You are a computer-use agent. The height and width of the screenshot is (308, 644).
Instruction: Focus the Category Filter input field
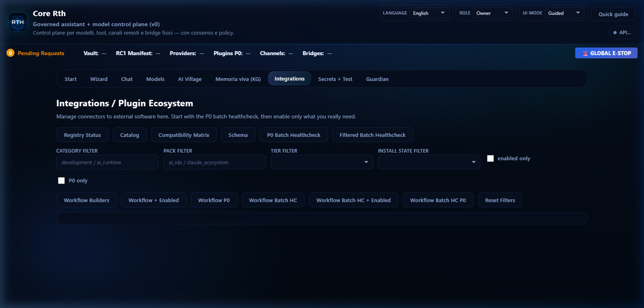(x=107, y=162)
